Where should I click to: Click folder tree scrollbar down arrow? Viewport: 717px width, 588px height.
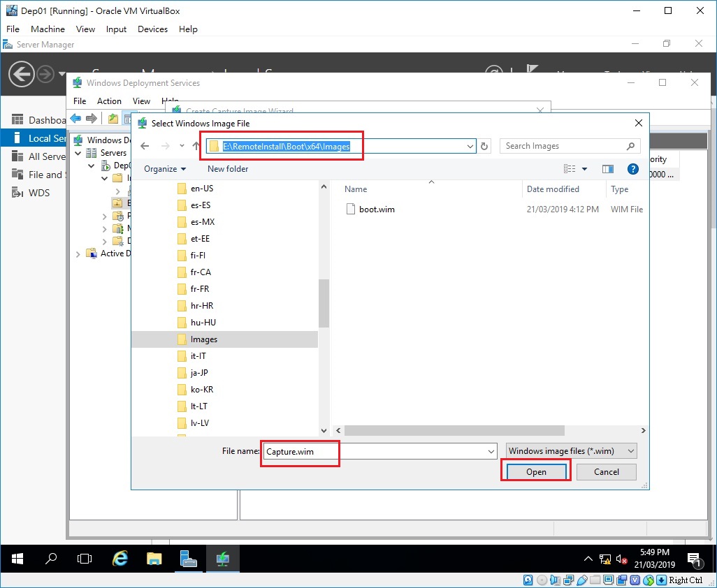324,430
